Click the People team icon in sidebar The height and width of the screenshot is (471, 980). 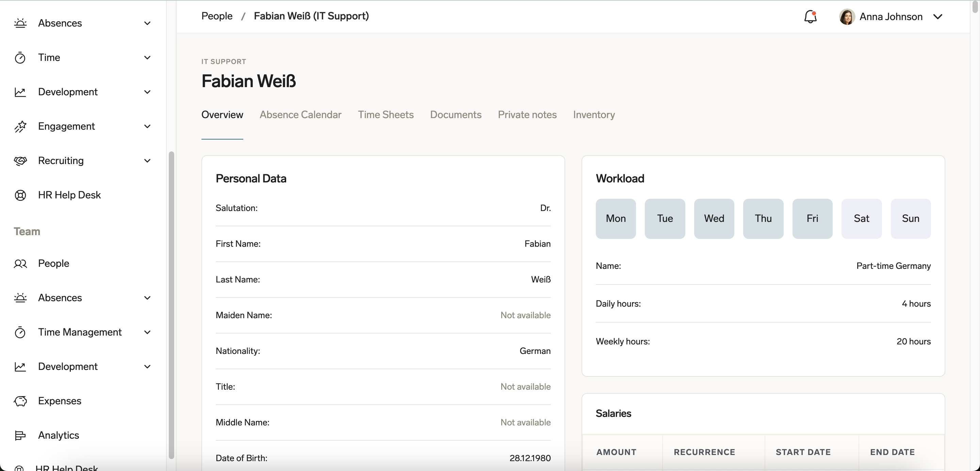20,263
